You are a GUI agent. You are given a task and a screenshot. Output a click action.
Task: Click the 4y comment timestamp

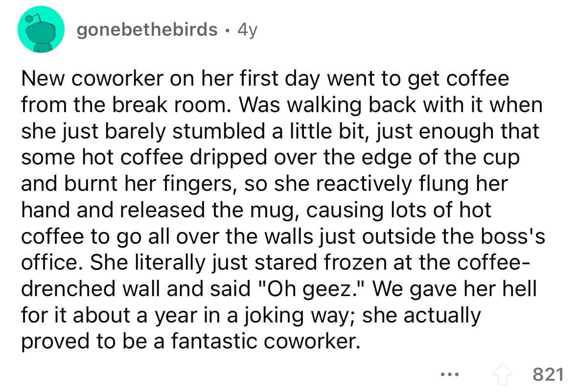pyautogui.click(x=246, y=30)
